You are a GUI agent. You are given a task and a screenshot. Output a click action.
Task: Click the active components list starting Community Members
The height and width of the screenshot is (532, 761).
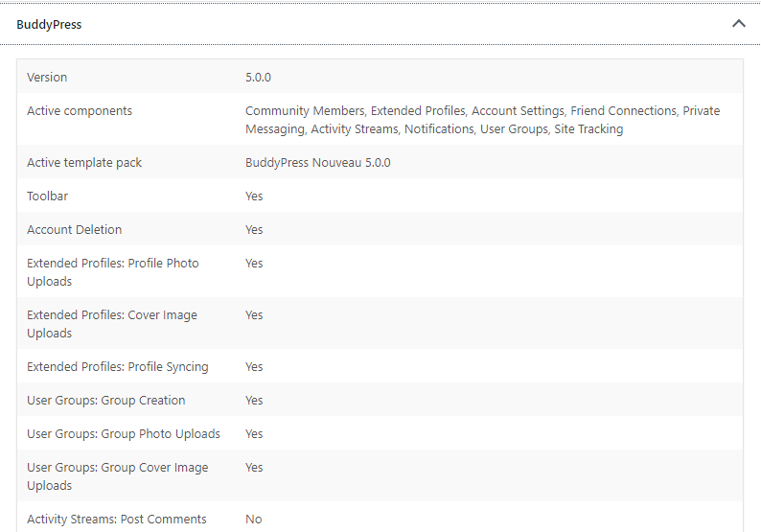tap(482, 120)
